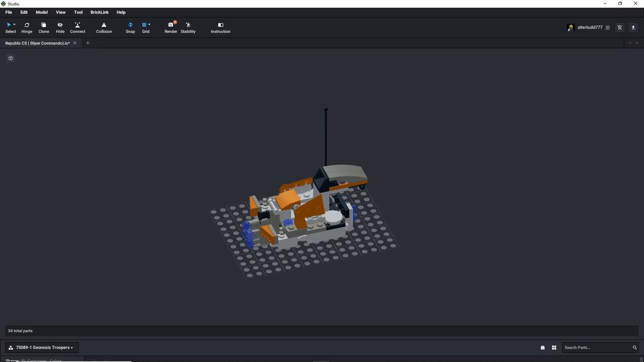Open the 75089-1 Geonosis Troopers palette dropdown
The width and height of the screenshot is (644, 362).
(42, 348)
